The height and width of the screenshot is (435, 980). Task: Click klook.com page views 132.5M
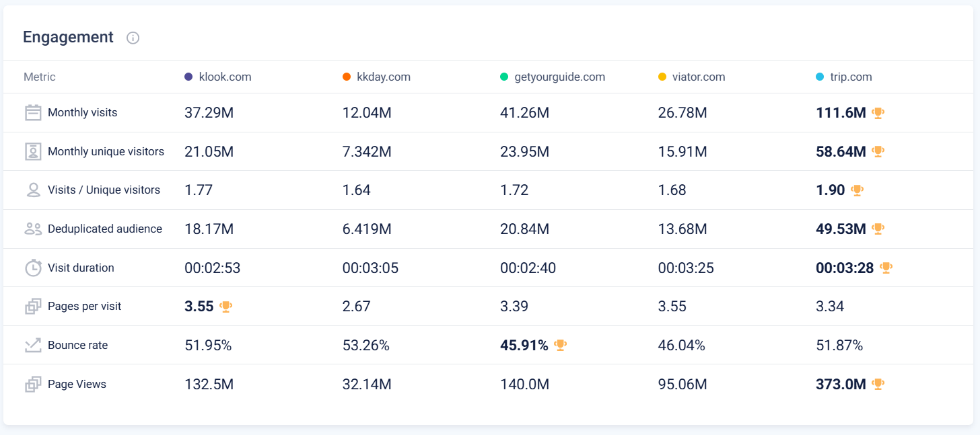click(x=209, y=385)
